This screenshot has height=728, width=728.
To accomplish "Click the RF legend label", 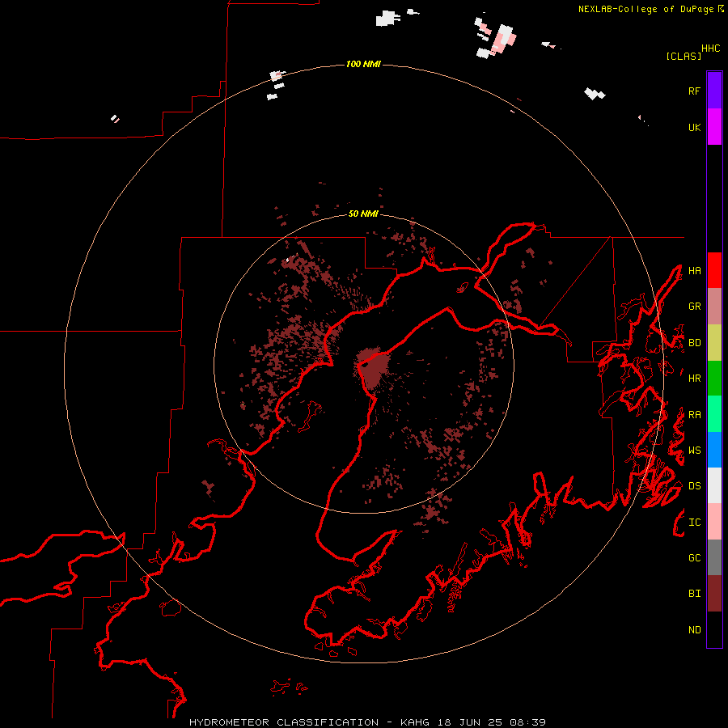I will point(694,91).
